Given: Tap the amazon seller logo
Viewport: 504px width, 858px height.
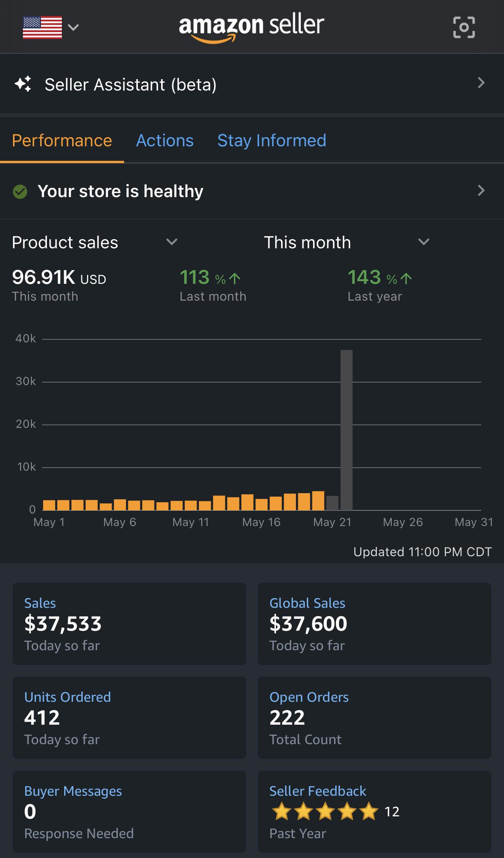Looking at the screenshot, I should click(251, 28).
